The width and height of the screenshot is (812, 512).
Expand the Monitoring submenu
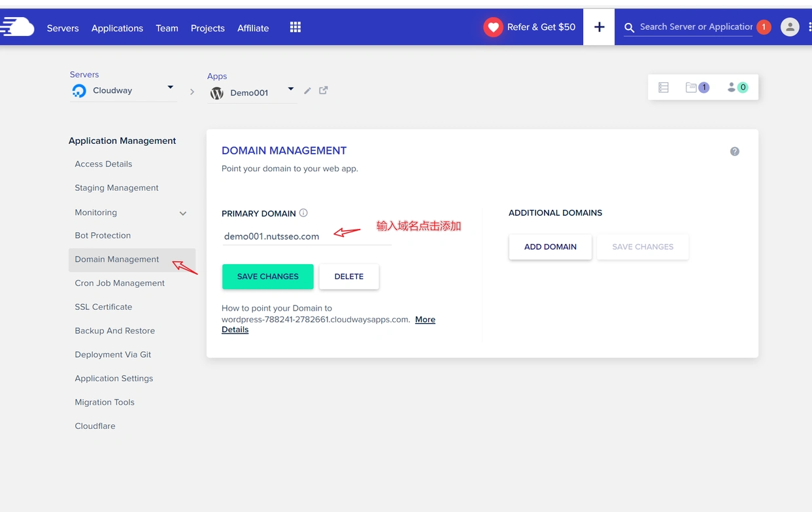coord(183,213)
